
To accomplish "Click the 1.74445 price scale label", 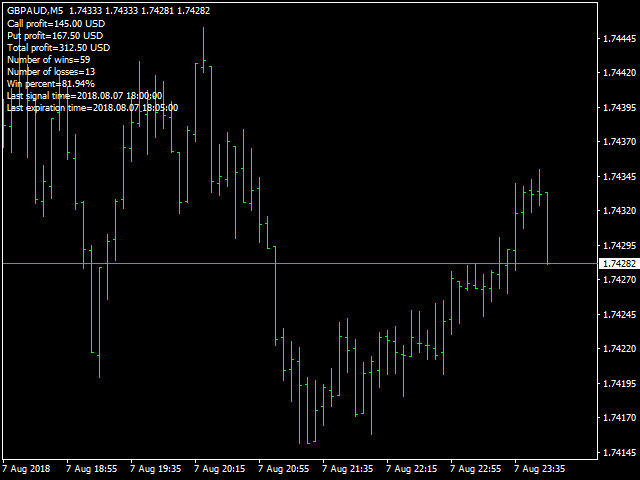I will click(620, 39).
